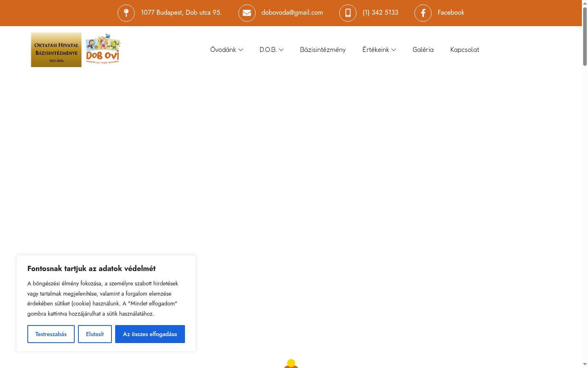Click Az összes elfogadása button
The width and height of the screenshot is (588, 368).
coord(150,334)
